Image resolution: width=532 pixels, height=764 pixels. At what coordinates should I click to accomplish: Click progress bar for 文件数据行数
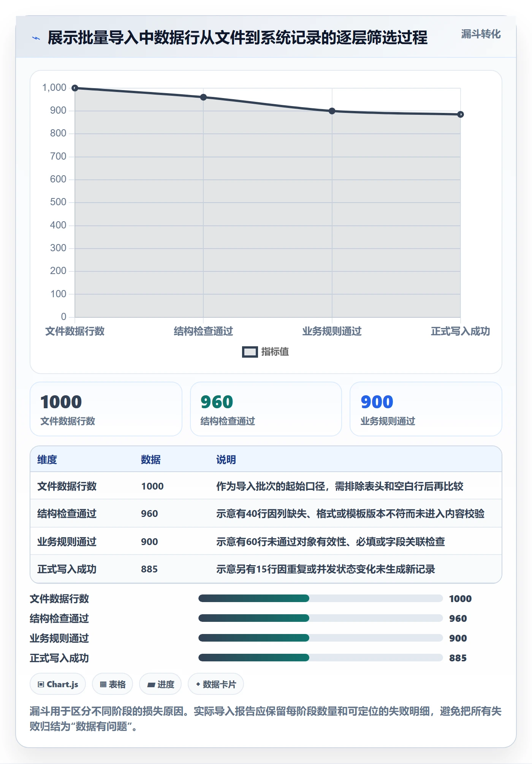pyautogui.click(x=321, y=599)
